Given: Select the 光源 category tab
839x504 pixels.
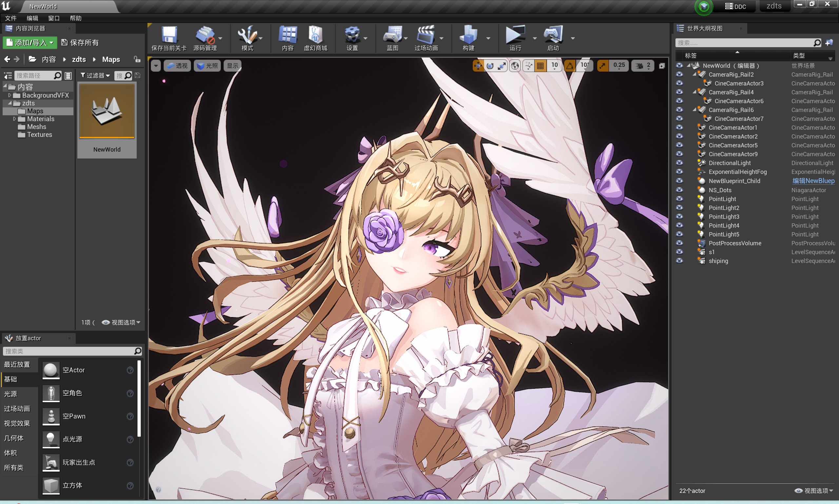Looking at the screenshot, I should click(x=19, y=394).
